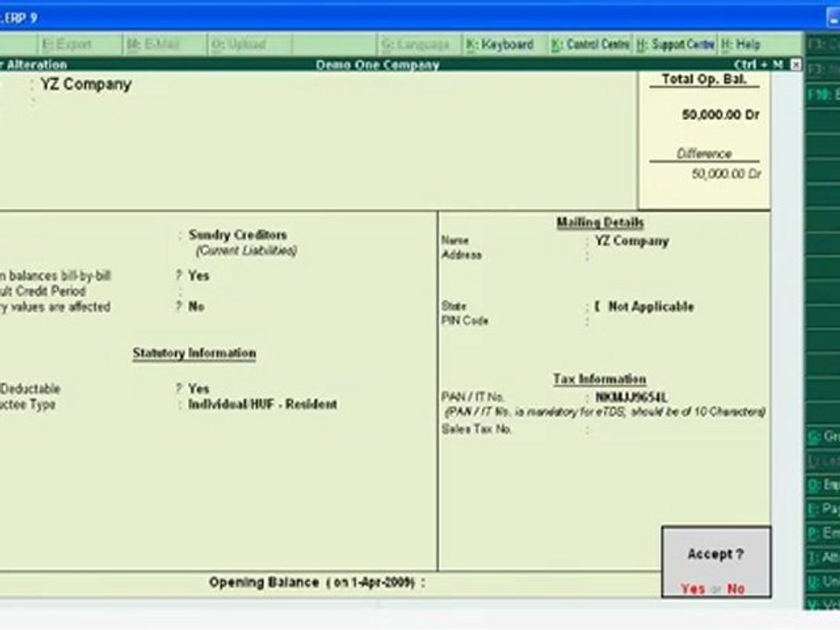The width and height of the screenshot is (840, 630).
Task: Click the Tax Information heading
Action: click(599, 379)
